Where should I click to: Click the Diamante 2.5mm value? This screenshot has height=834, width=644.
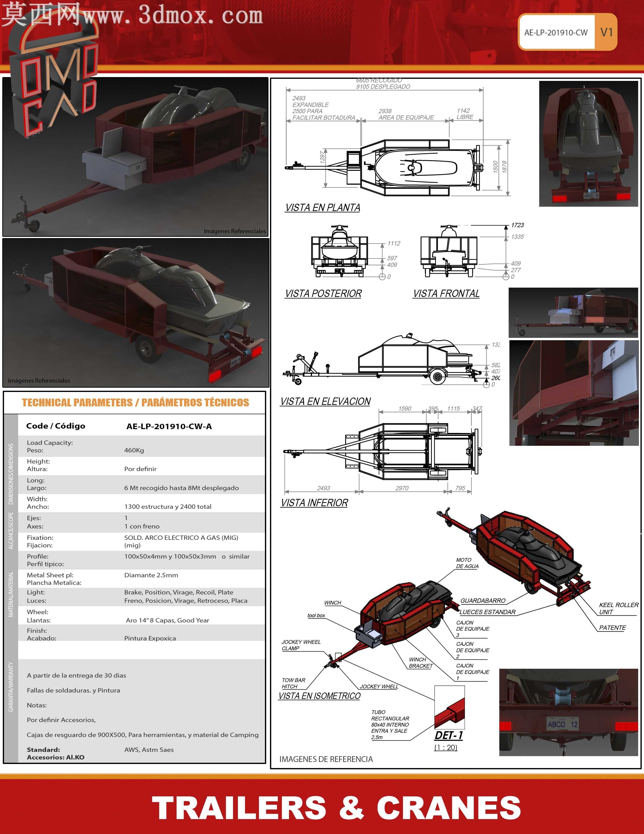point(151,575)
